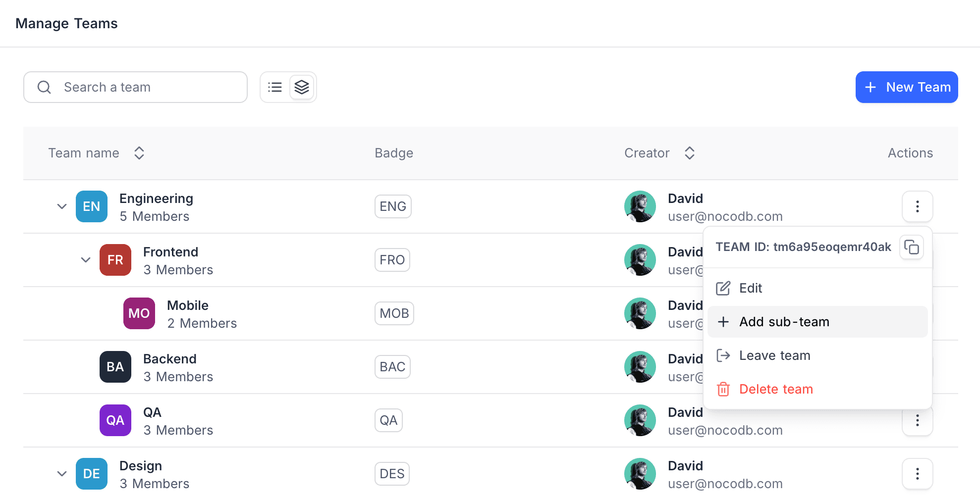Collapse the Engineering team row

(x=62, y=206)
